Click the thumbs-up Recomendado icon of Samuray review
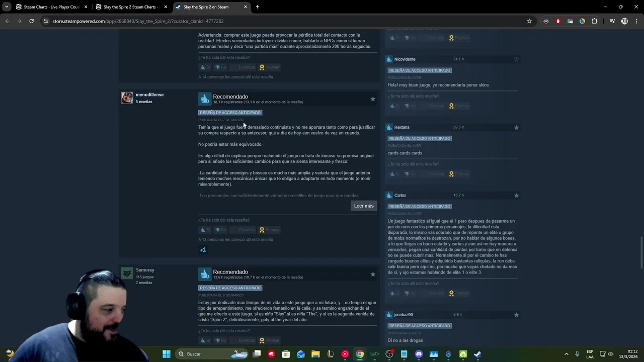 pyautogui.click(x=205, y=275)
